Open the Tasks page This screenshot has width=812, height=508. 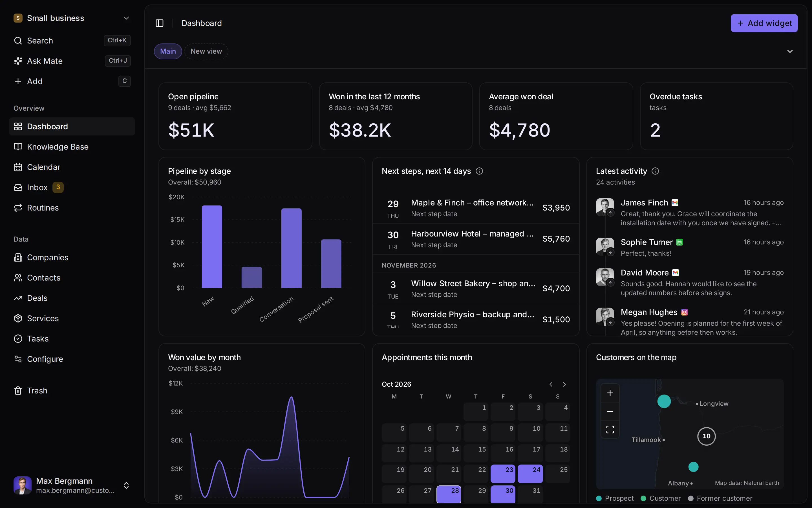[x=72, y=339]
